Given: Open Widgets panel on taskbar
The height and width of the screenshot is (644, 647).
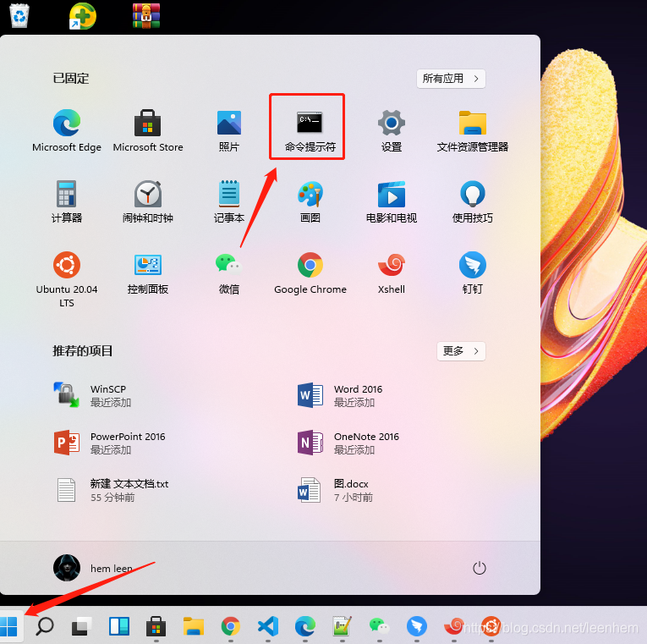Looking at the screenshot, I should (x=119, y=627).
